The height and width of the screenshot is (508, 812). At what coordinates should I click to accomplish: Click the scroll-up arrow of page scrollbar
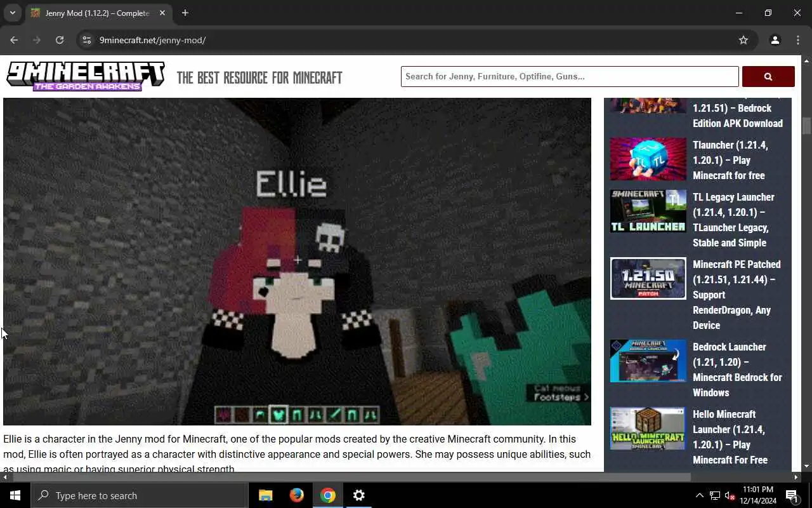[806, 60]
